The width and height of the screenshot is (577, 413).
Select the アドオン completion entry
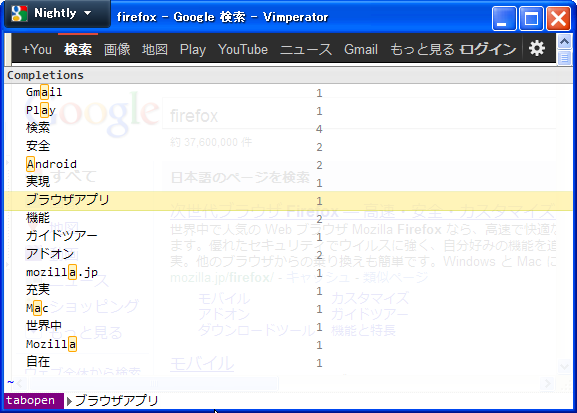click(x=288, y=254)
